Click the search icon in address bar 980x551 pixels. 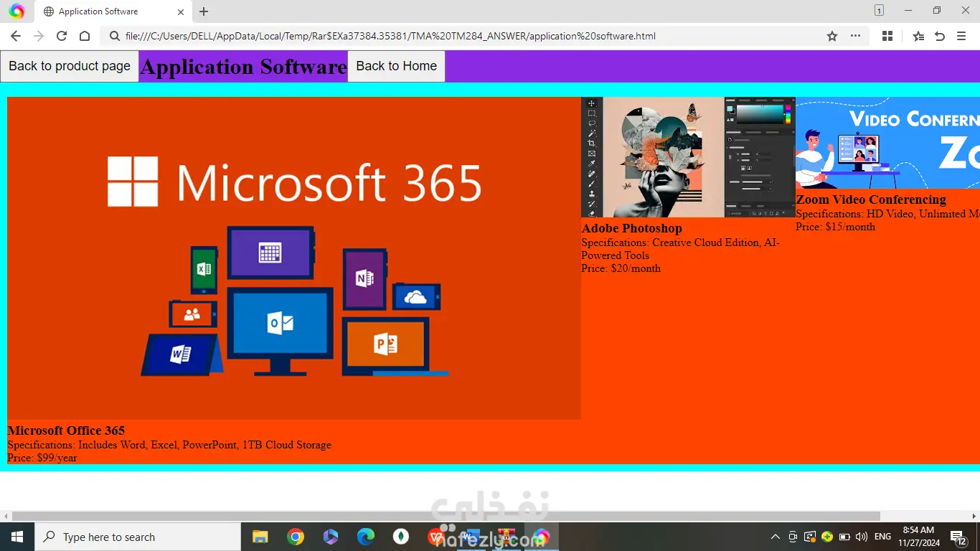114,36
